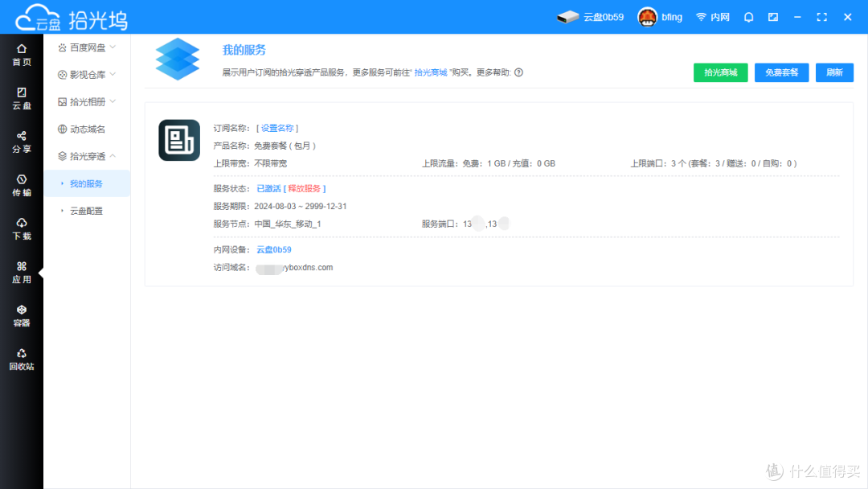This screenshot has width=868, height=489.
Task: Toggle fullscreen with the expand icon
Action: [x=822, y=17]
